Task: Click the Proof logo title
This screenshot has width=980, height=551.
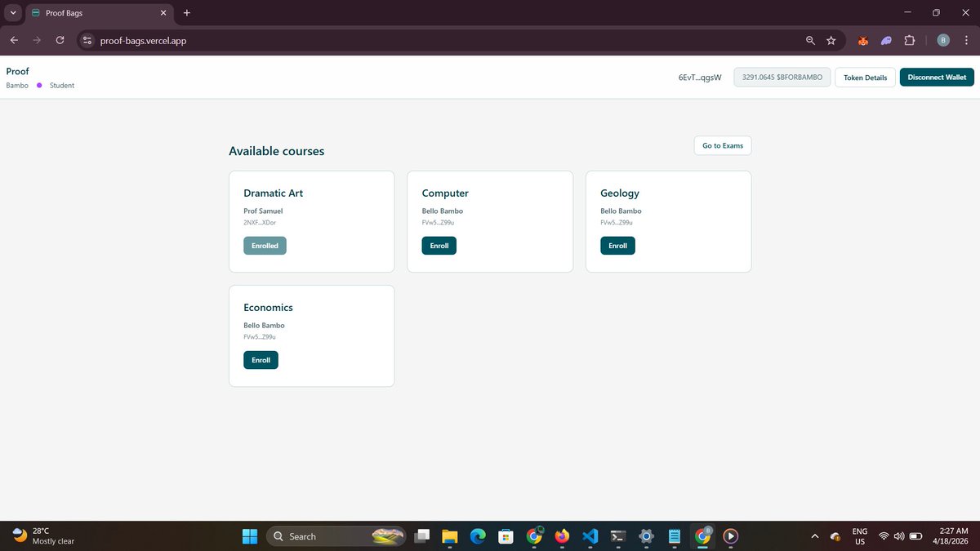Action: click(17, 71)
